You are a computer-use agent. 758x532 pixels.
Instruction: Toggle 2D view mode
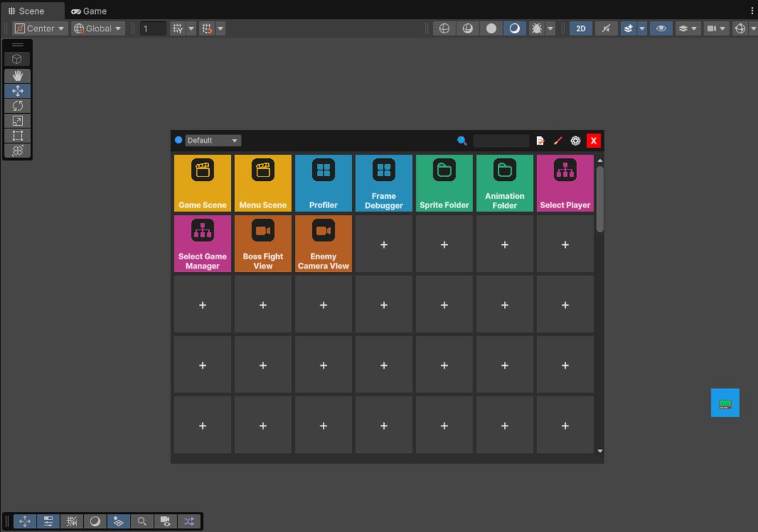click(x=580, y=28)
